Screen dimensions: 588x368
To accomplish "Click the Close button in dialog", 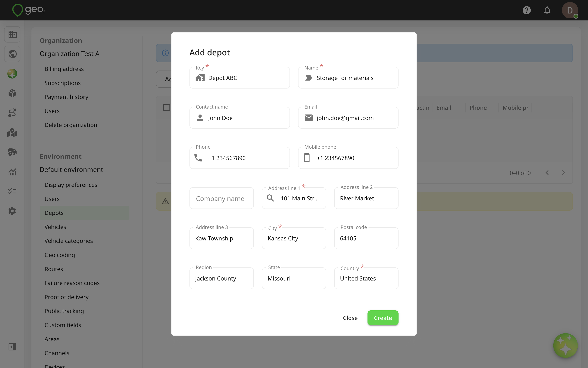I will 350,318.
